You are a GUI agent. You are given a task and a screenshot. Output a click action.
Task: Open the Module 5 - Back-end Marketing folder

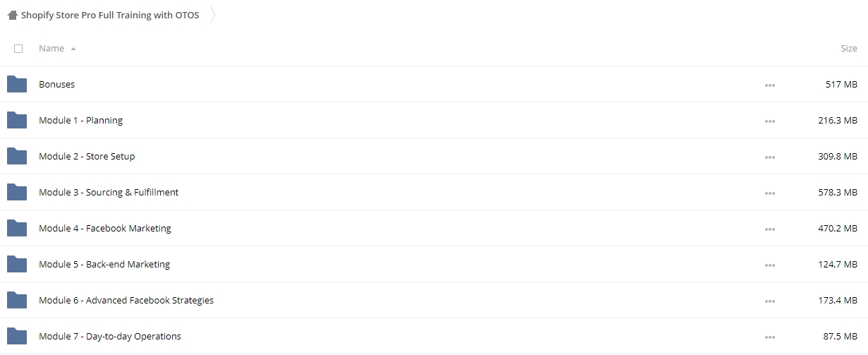(104, 264)
